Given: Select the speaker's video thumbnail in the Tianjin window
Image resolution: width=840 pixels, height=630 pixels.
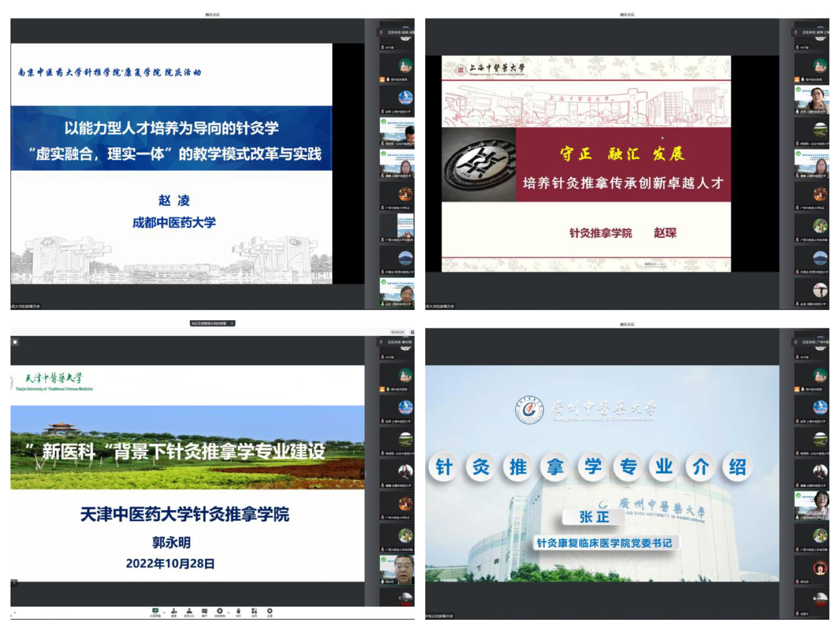Looking at the screenshot, I should (x=397, y=570).
